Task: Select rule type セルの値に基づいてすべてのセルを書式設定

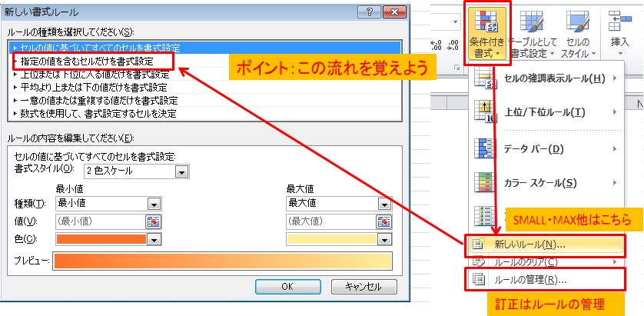Action: (x=204, y=48)
